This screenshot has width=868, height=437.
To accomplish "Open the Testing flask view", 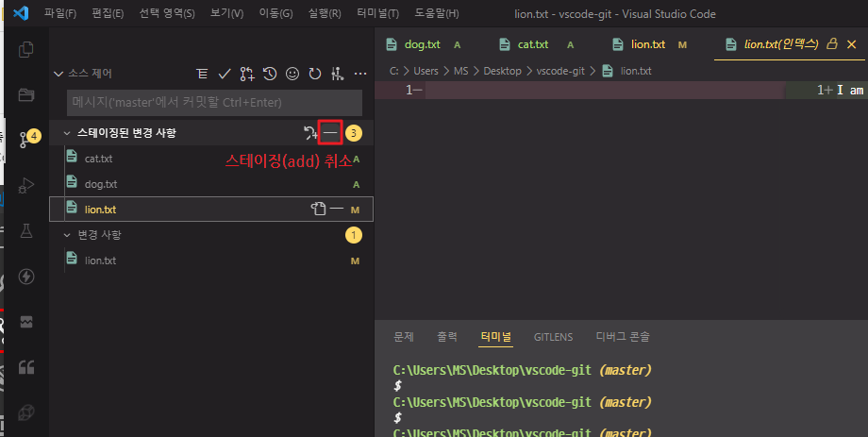I will point(26,230).
